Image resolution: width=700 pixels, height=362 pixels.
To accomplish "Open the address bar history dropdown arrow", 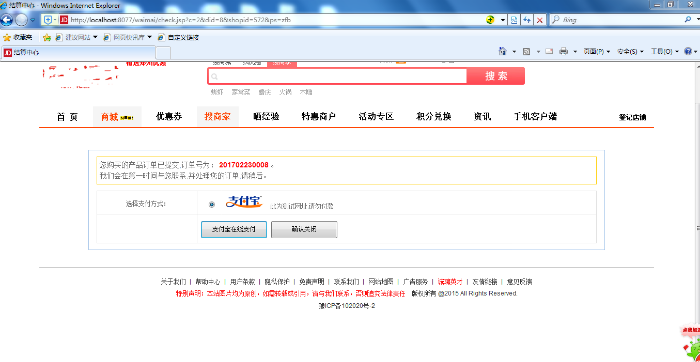I will [x=503, y=20].
